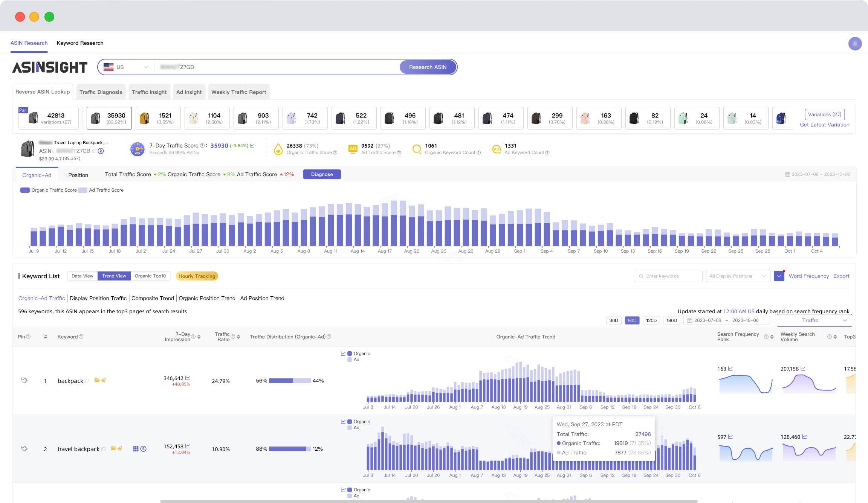Open the chart date range 2023-07-09 picker
The height and width of the screenshot is (503, 868).
[818, 174]
